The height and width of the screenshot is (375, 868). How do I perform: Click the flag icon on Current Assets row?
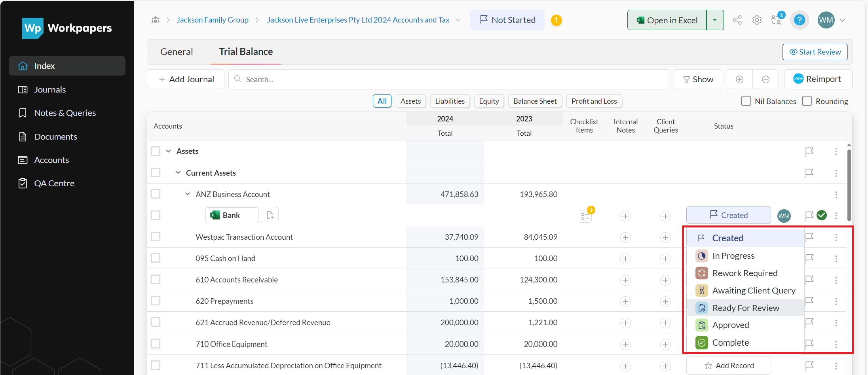pos(809,173)
